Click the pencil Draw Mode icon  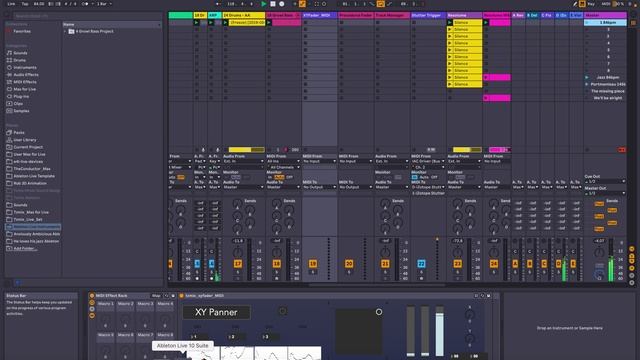[575, 4]
